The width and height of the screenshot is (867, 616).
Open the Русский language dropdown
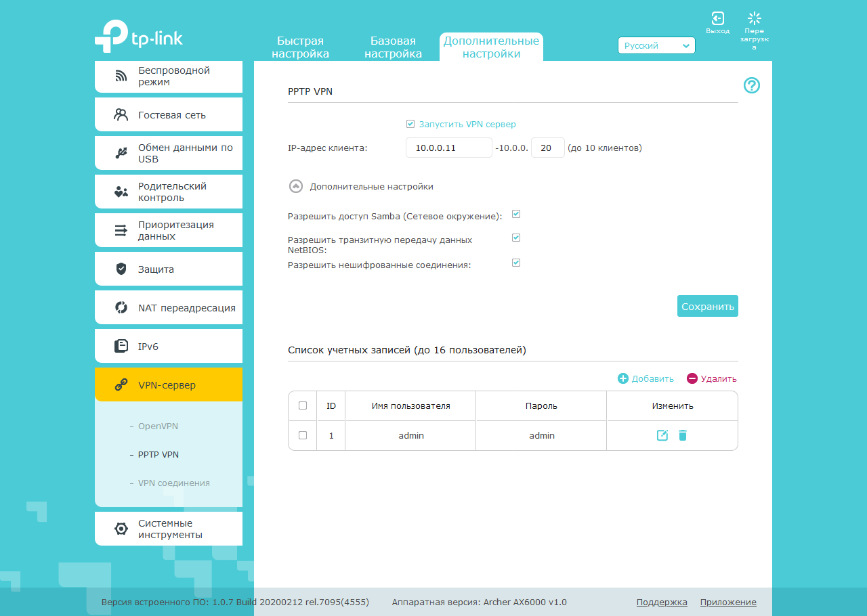pyautogui.click(x=656, y=45)
